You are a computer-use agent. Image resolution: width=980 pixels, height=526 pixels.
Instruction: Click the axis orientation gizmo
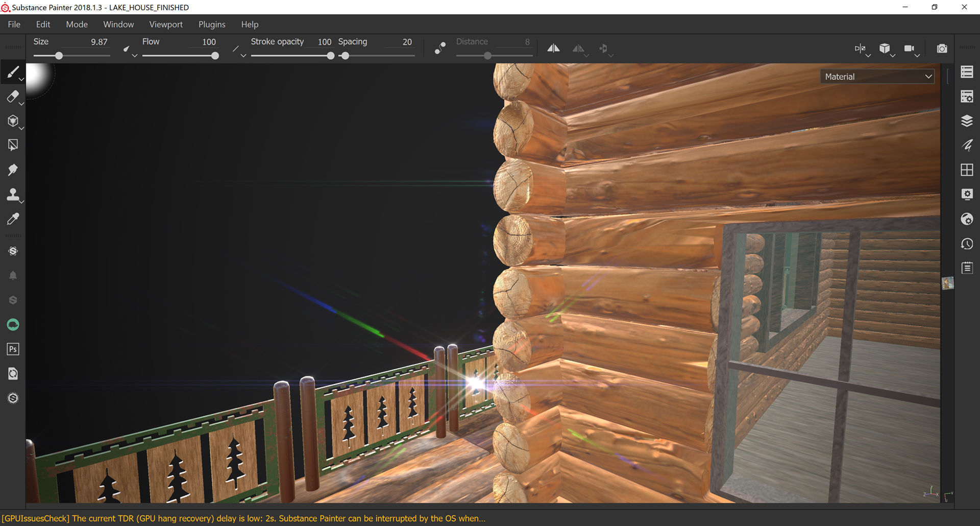[931, 492]
